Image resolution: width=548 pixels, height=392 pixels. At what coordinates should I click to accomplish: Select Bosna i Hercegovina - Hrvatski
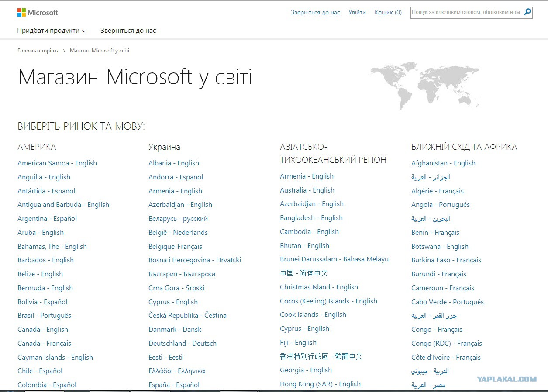[x=195, y=260]
